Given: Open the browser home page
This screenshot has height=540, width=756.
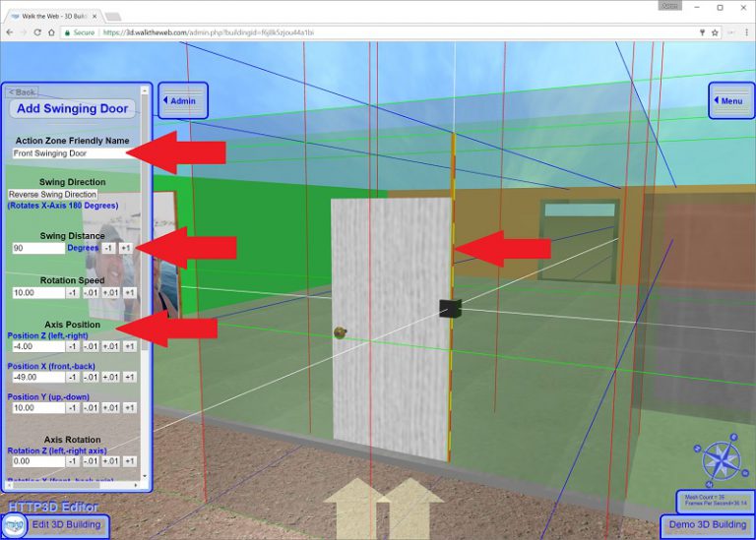Looking at the screenshot, I should (x=51, y=32).
